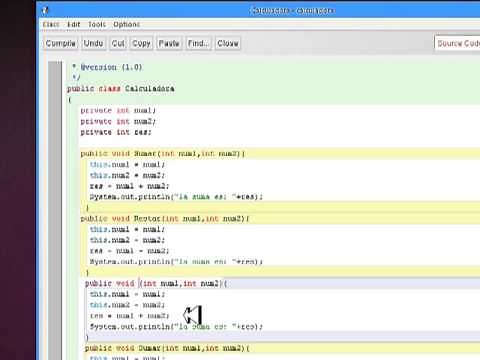Click the Paste button

coord(169,43)
